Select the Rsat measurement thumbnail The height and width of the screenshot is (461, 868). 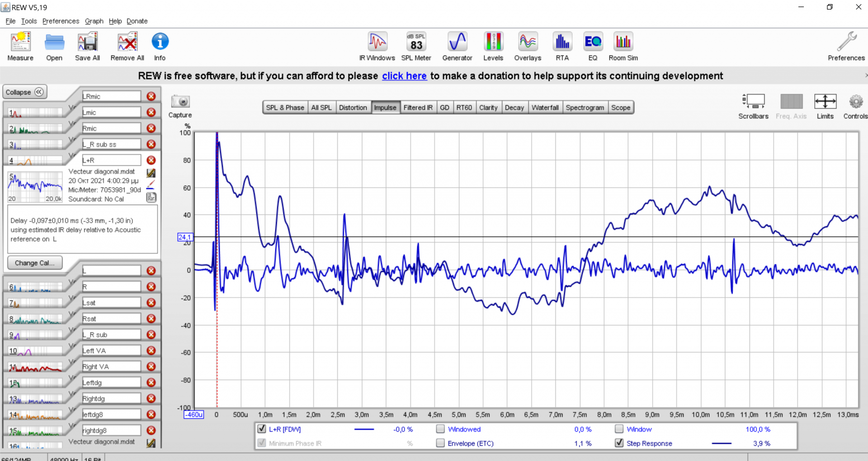(x=35, y=335)
